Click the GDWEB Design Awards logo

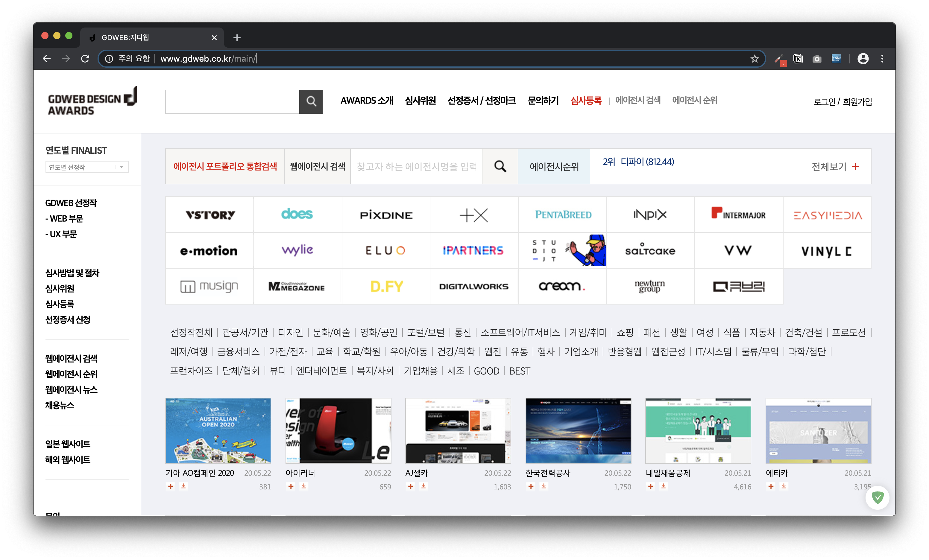(x=92, y=101)
